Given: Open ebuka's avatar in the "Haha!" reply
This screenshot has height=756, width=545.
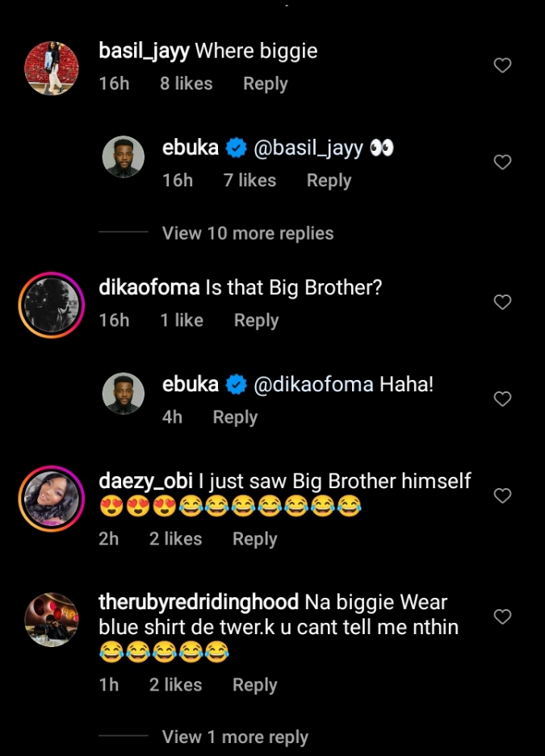Looking at the screenshot, I should coord(124,394).
